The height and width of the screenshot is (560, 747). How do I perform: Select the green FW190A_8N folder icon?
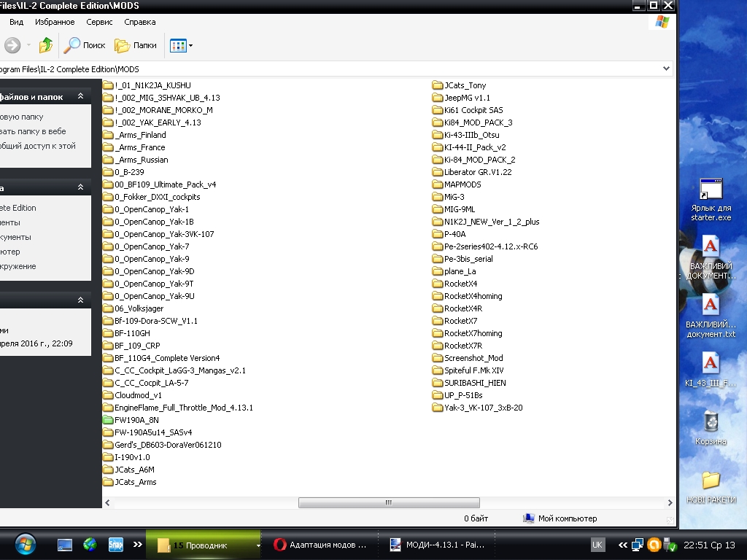tap(108, 420)
